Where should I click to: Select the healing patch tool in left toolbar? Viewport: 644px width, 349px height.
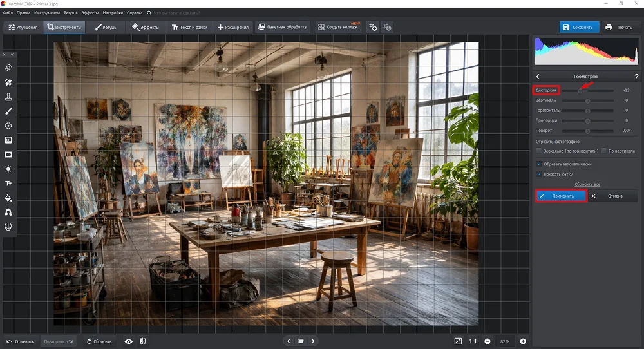[8, 82]
